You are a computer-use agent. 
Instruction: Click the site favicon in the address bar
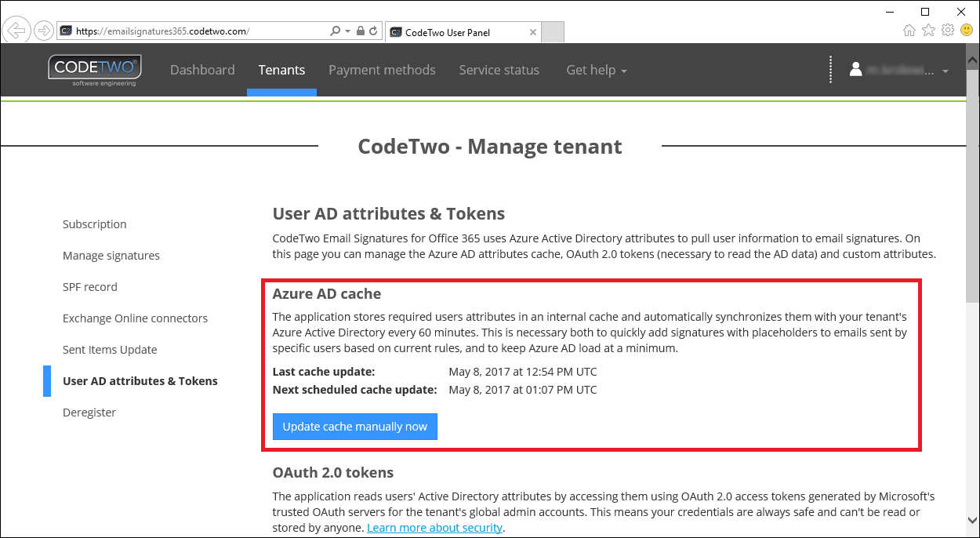pyautogui.click(x=67, y=31)
